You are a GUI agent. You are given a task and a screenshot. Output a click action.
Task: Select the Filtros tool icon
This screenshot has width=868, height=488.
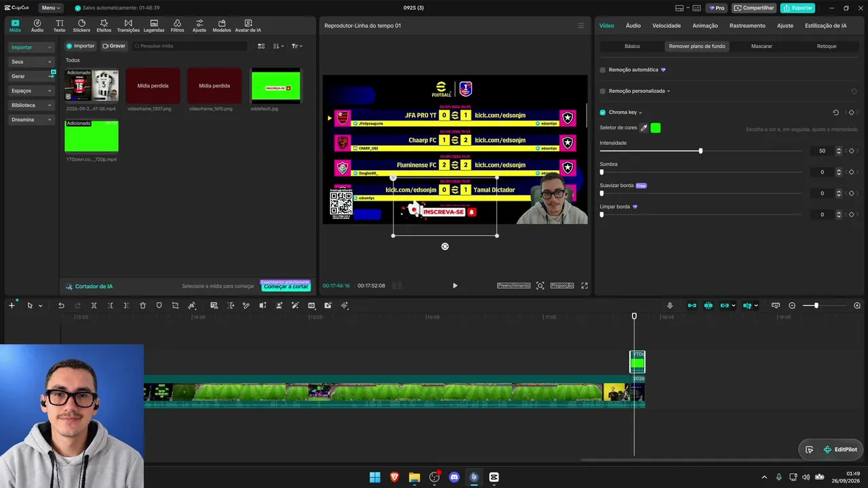[x=177, y=26]
